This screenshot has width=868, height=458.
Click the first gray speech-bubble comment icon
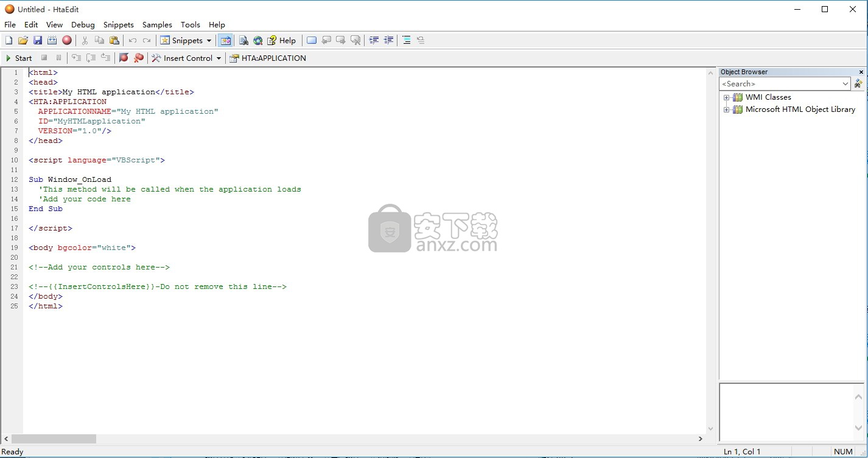pos(326,41)
